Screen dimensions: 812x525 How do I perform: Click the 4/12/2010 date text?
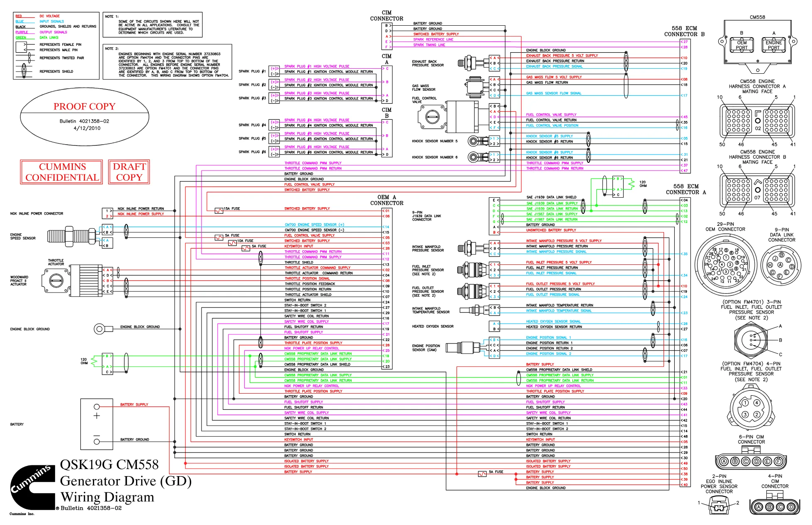pos(87,128)
